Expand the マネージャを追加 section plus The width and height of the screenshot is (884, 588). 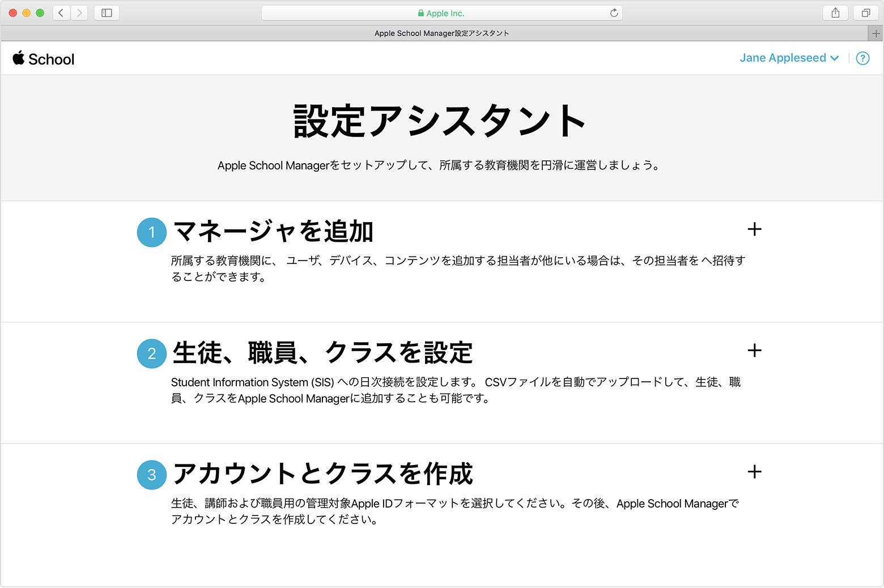(754, 229)
